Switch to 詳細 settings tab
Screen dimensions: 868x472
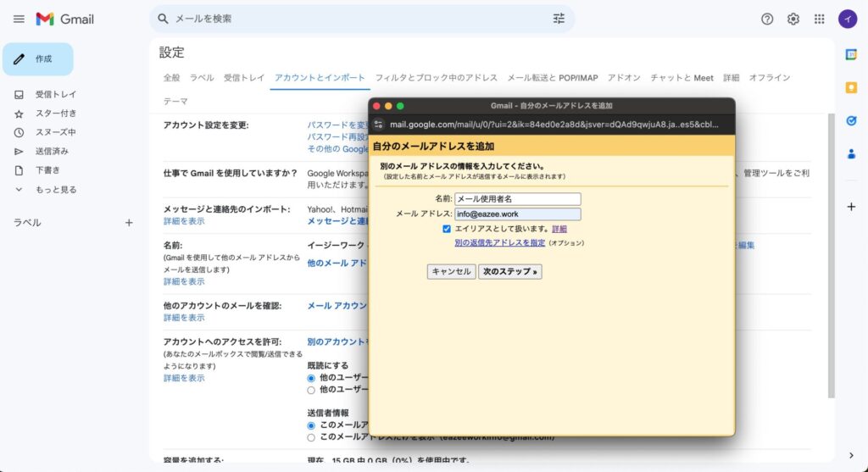[x=731, y=77]
